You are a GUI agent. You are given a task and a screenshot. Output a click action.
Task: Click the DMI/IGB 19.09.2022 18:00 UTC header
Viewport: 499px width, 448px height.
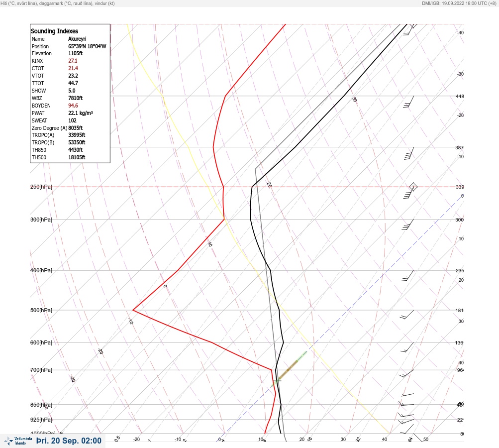click(459, 3)
